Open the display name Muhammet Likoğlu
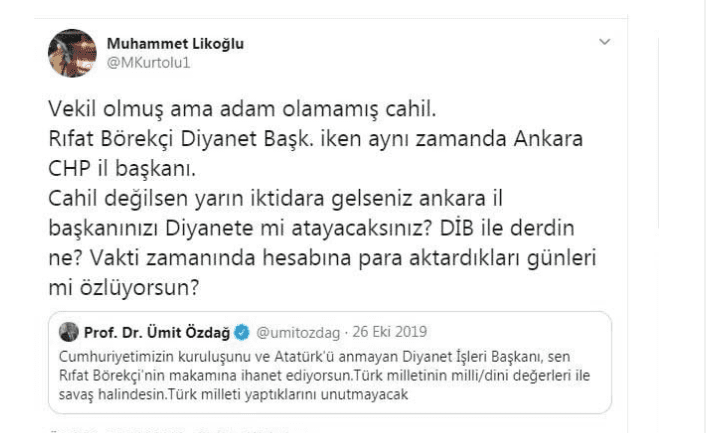The image size is (706, 433). pos(174,44)
